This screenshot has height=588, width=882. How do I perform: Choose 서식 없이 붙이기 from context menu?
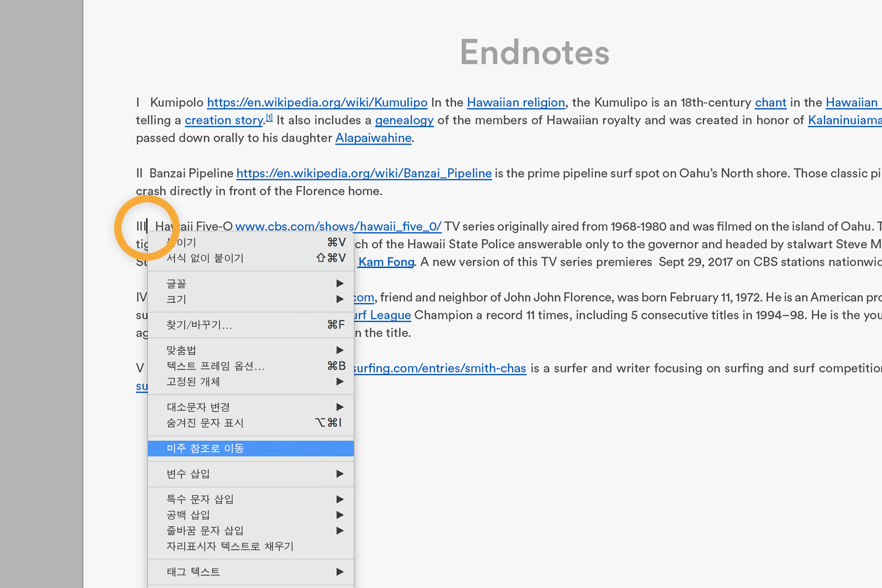[250, 258]
